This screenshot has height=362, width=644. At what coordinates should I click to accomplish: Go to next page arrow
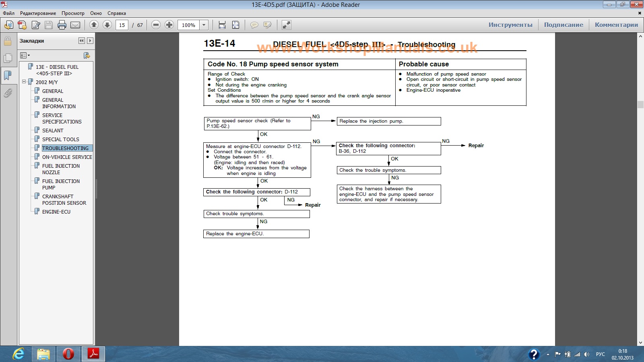coord(107,25)
